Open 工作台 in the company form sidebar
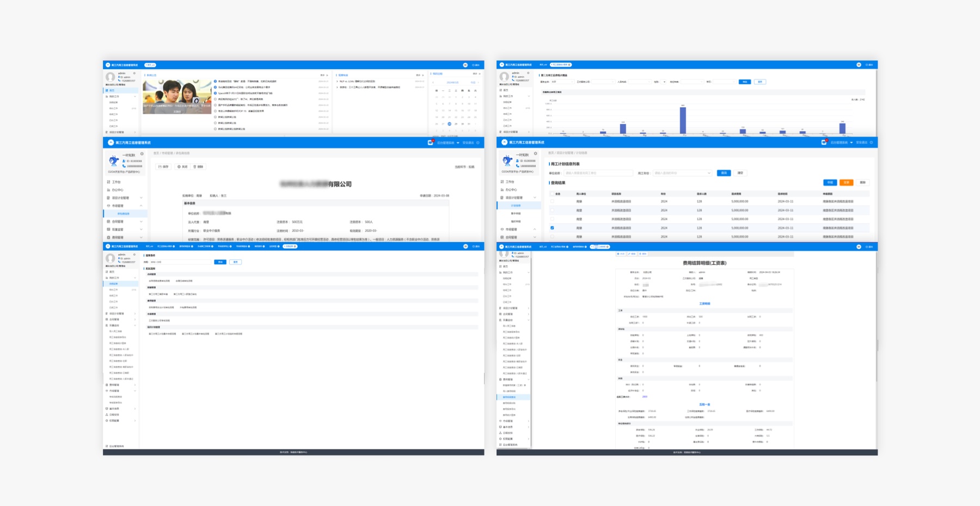Screen dimensions: 980x506 tap(117, 182)
